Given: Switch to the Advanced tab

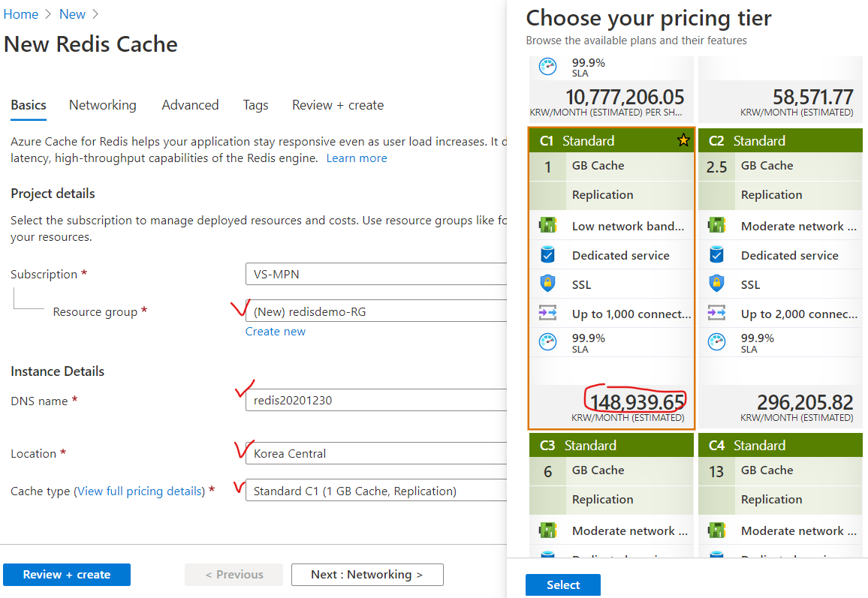Looking at the screenshot, I should (190, 105).
